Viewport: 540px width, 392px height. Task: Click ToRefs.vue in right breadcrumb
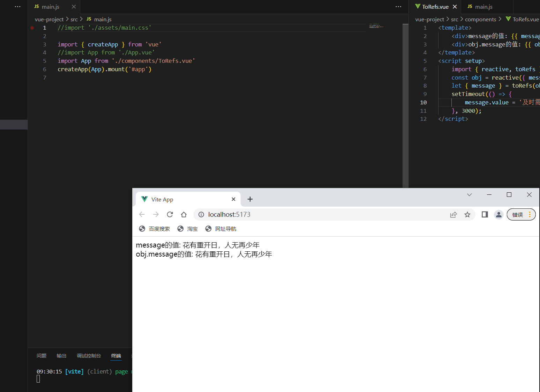[523, 19]
